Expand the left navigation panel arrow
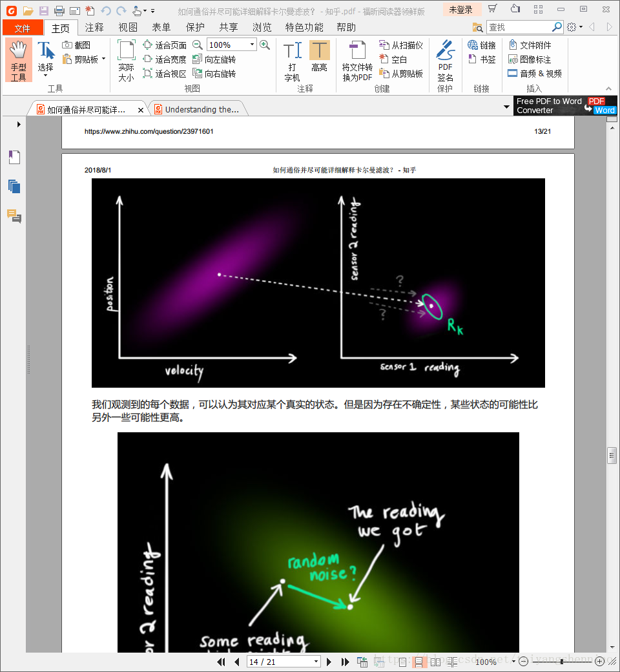The width and height of the screenshot is (620, 672). click(19, 124)
